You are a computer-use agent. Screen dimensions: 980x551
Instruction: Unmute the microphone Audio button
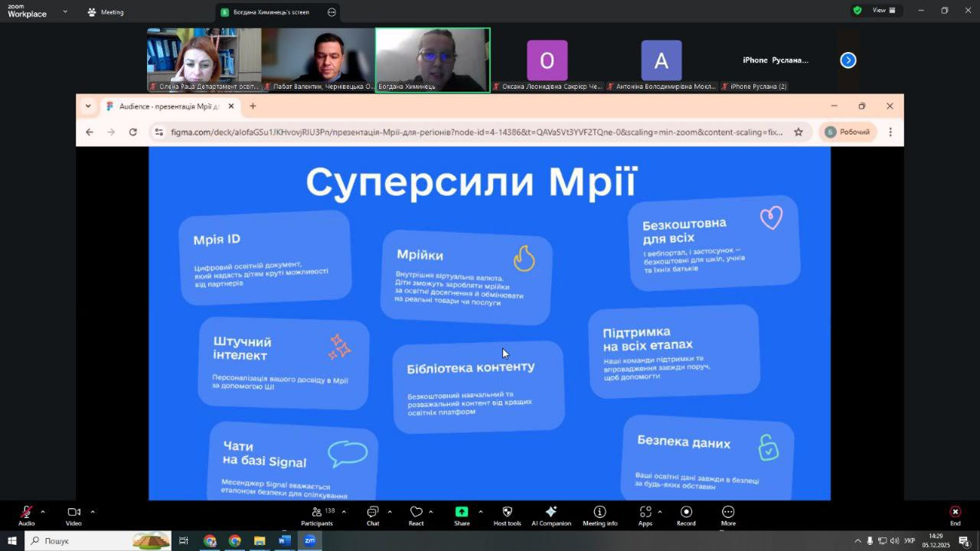(x=27, y=516)
